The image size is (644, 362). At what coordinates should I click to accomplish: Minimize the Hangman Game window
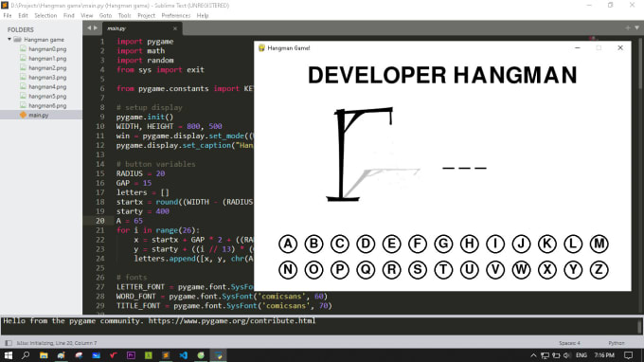578,48
